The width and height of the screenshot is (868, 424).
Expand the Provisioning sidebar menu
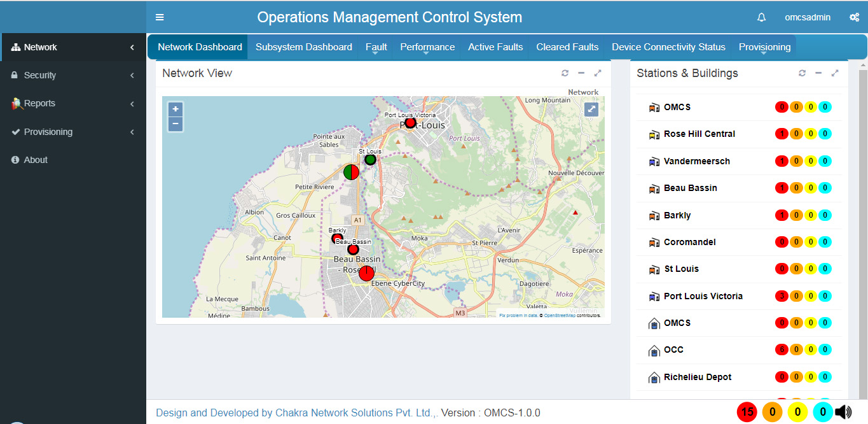pos(74,132)
